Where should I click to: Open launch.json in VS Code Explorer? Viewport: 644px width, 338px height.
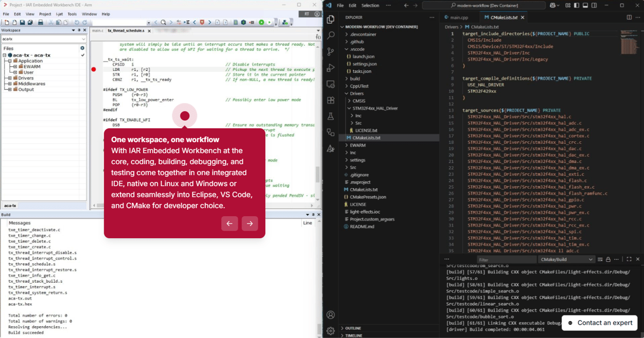click(363, 56)
